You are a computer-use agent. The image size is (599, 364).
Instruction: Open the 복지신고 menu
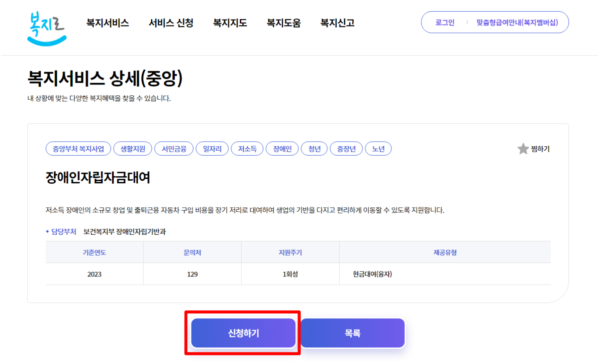(x=336, y=23)
